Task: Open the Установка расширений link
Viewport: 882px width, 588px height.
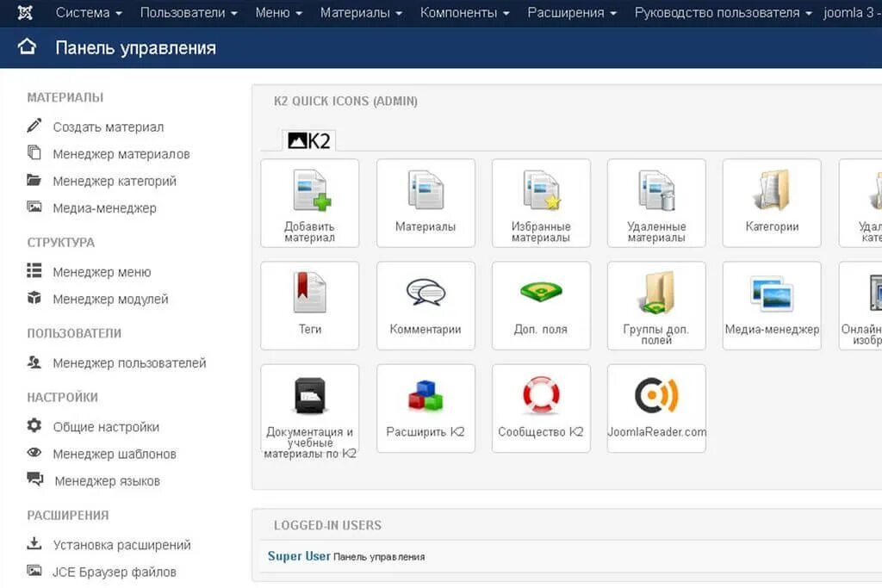Action: pos(122,545)
